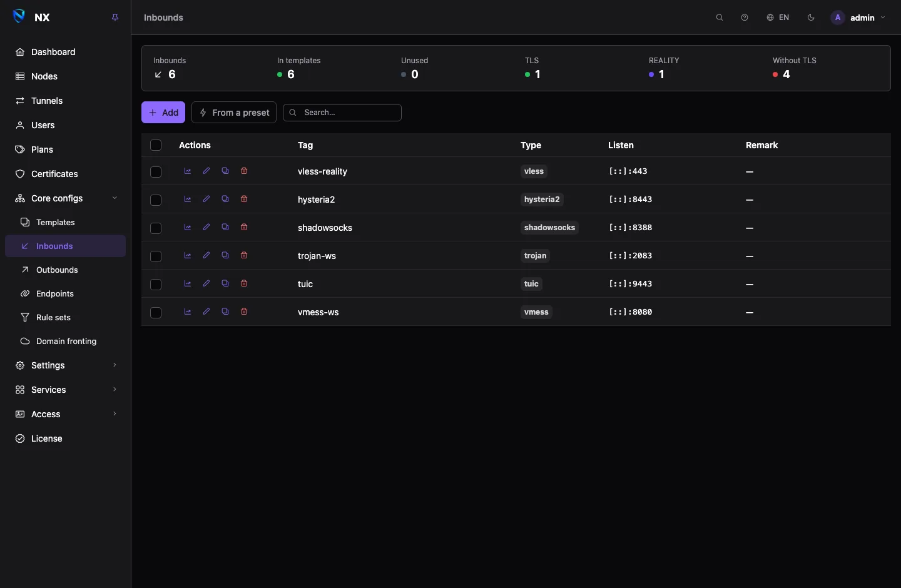The width and height of the screenshot is (901, 588).
Task: Open the EN language selector
Action: click(778, 18)
